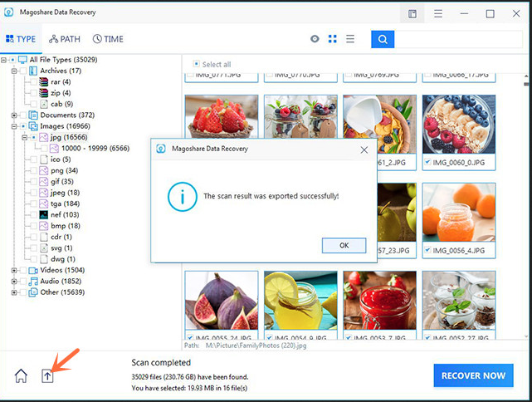
Task: Click the Videos category icon
Action: 33,270
